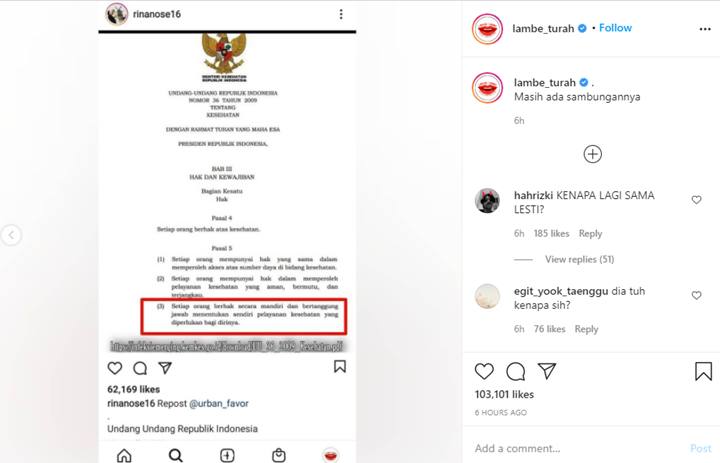The height and width of the screenshot is (463, 720).
Task: Open the @urban_favor mention link
Action: (x=219, y=403)
